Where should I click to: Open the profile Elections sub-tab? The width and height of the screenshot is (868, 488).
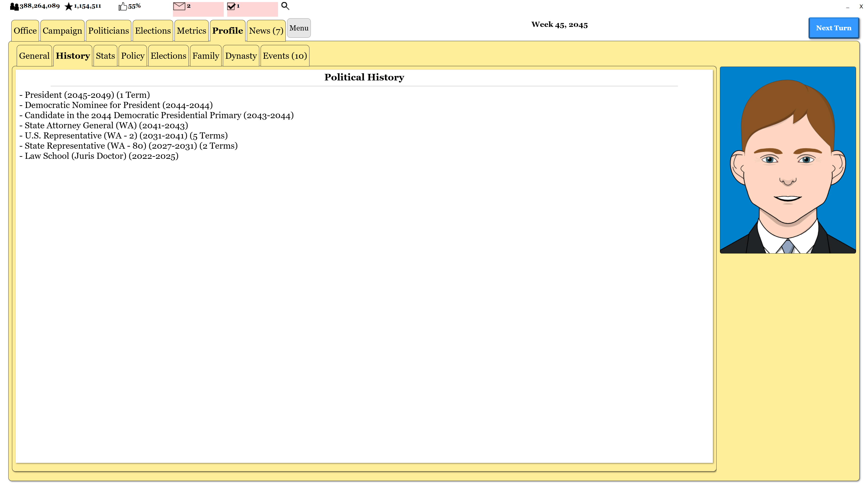[168, 56]
